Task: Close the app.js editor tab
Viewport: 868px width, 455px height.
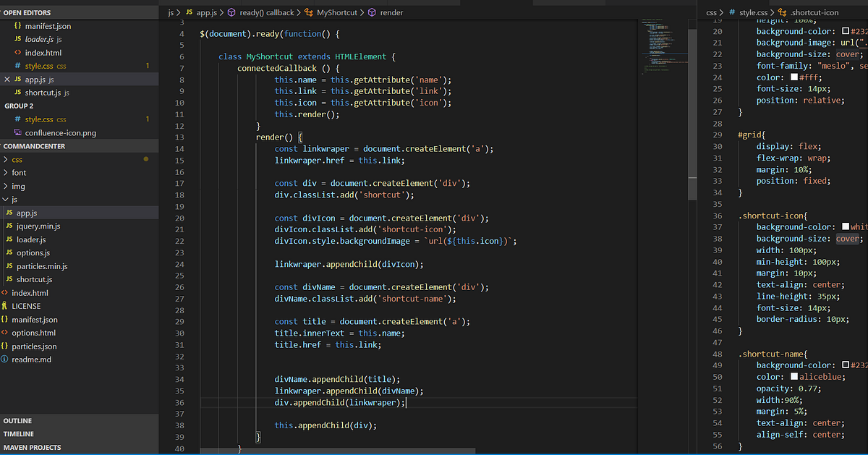Action: [6, 79]
